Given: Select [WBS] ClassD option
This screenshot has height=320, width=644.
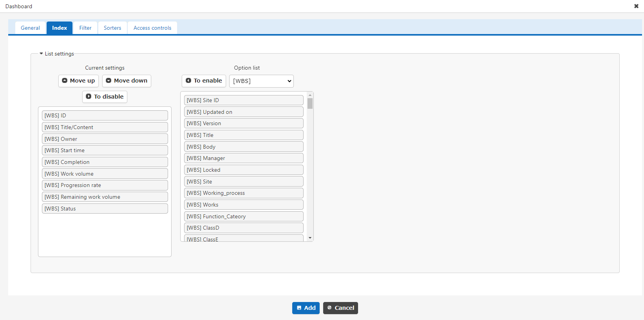Looking at the screenshot, I should 244,228.
